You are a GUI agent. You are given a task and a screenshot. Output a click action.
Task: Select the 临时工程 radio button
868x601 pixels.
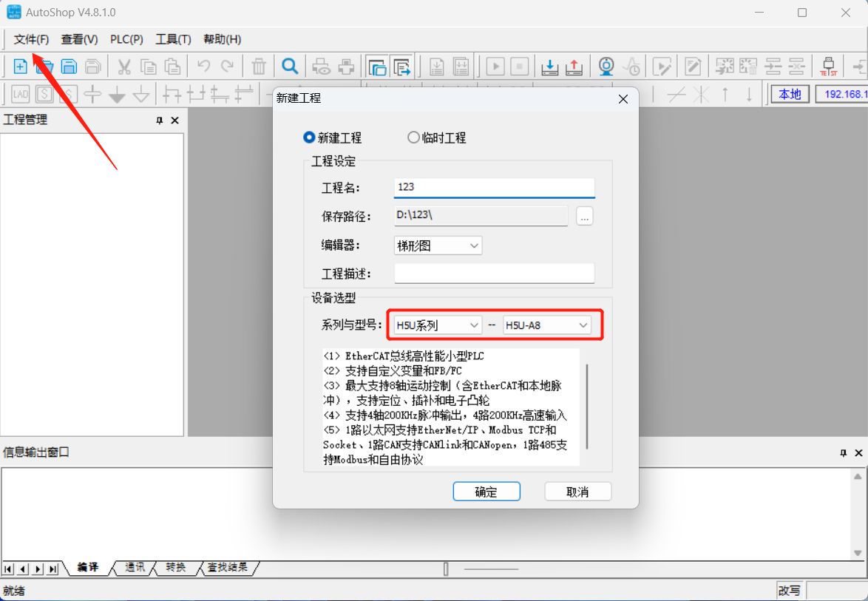coord(413,137)
